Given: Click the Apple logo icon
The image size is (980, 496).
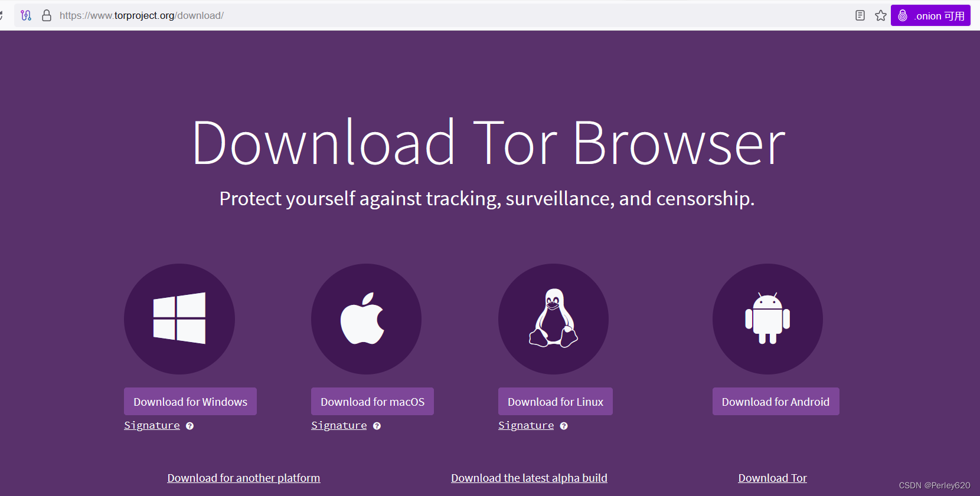Looking at the screenshot, I should pos(362,318).
